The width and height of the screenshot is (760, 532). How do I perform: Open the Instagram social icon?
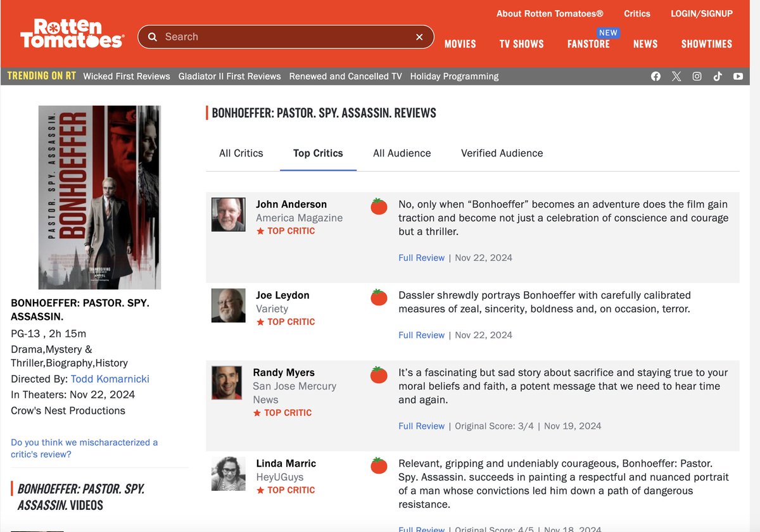697,76
